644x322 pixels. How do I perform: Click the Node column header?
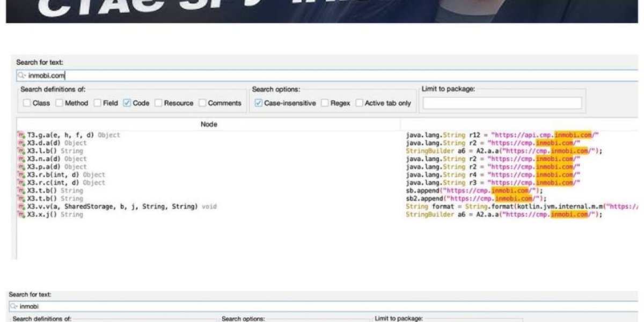click(x=209, y=125)
